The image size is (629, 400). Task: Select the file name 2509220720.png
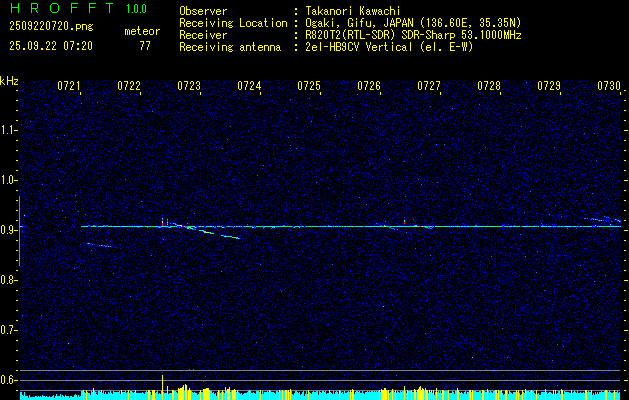(x=51, y=27)
